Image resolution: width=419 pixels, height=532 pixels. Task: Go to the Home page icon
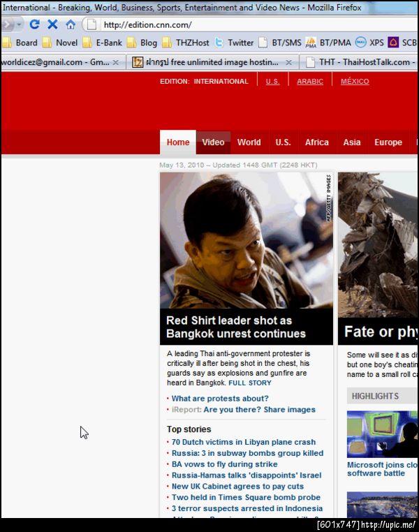[x=71, y=24]
